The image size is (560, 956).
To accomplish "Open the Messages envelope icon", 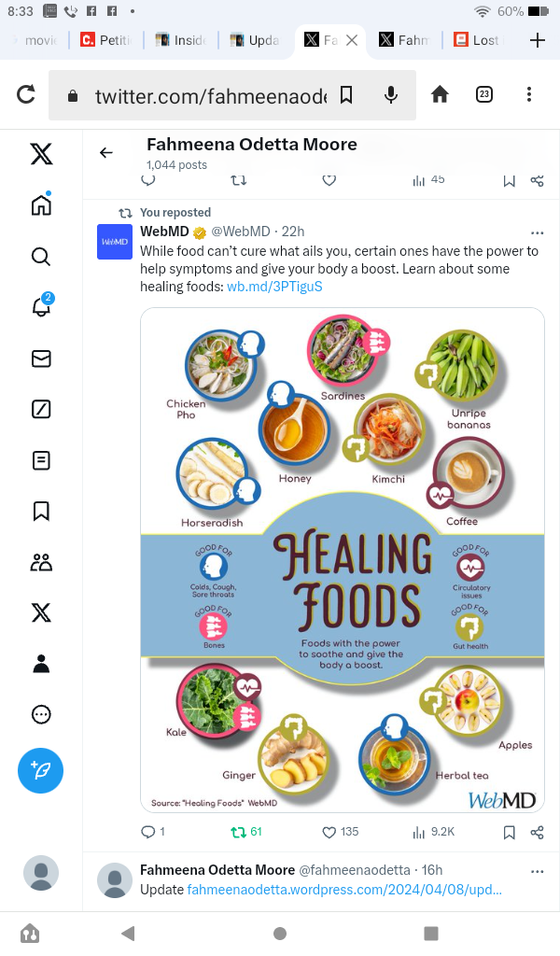I will click(41, 358).
